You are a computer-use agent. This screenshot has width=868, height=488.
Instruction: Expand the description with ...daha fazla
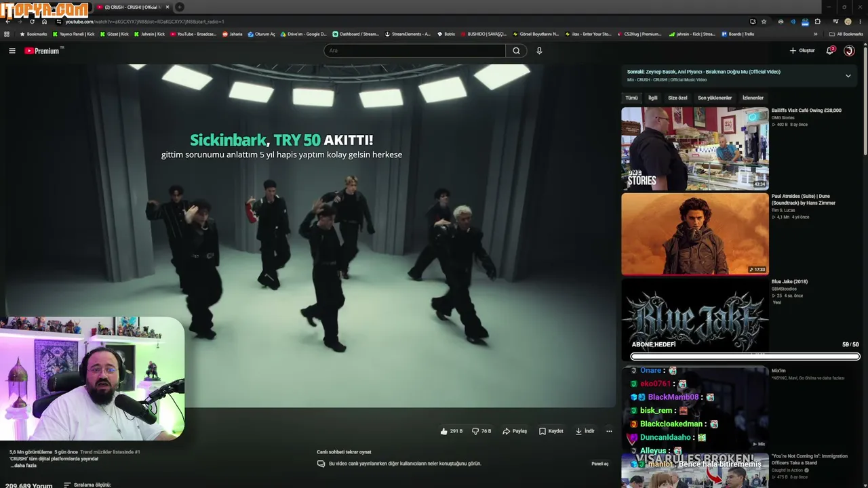(23, 466)
